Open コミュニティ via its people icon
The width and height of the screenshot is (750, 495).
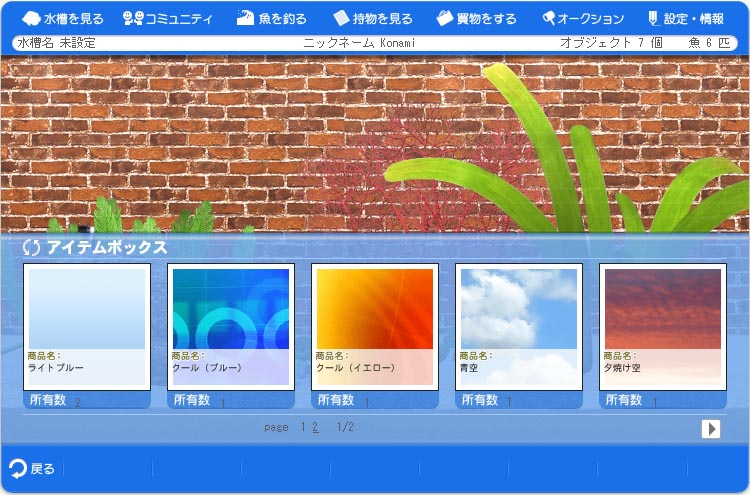coord(133,18)
